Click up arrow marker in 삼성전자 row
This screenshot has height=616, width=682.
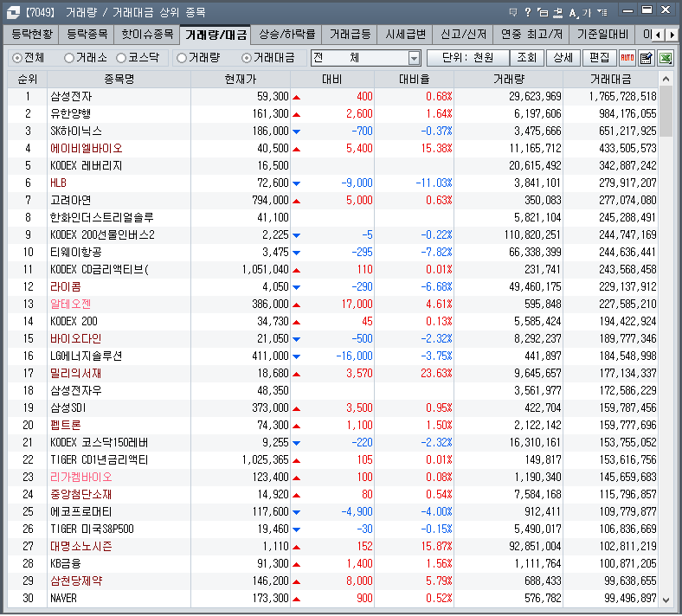(x=297, y=97)
